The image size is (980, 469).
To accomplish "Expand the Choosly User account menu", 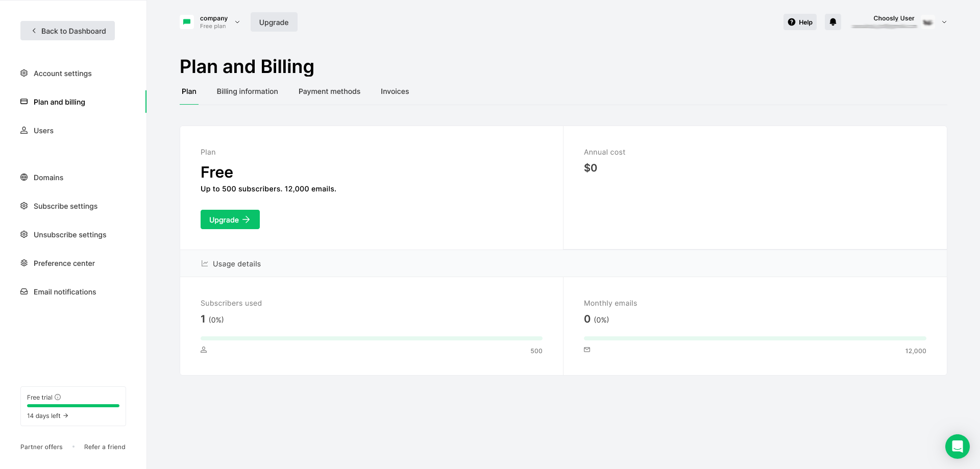I will [x=944, y=22].
